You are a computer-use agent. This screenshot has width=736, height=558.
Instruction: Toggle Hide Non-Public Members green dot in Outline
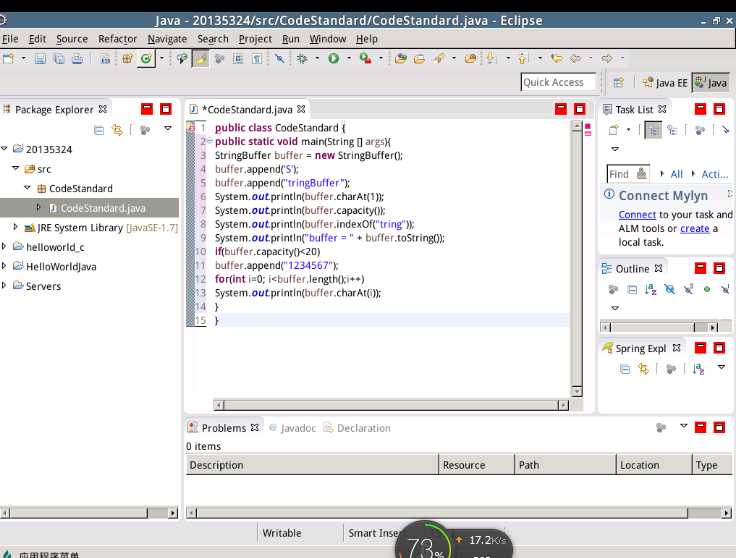pyautogui.click(x=707, y=290)
